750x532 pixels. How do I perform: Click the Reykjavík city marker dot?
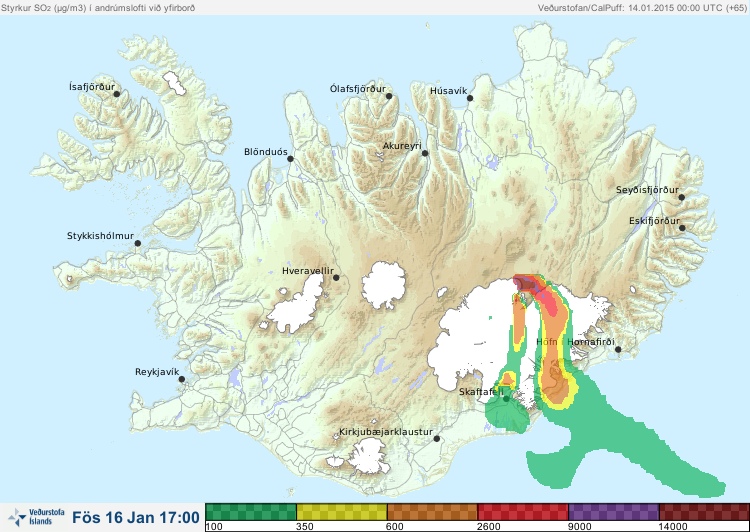click(x=182, y=379)
